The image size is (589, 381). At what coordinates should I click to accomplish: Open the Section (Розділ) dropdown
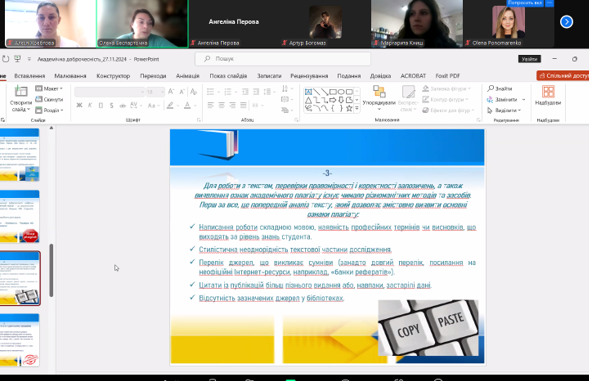(x=49, y=110)
